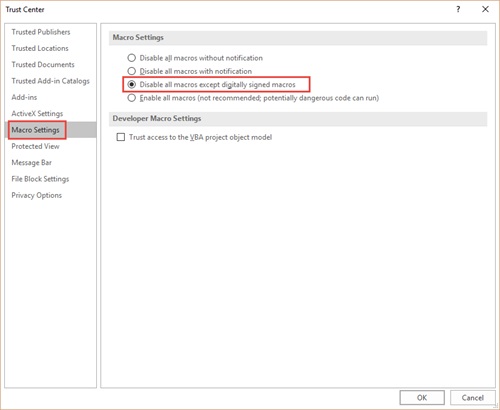This screenshot has height=410, width=500.
Task: Open Trusted Add-in Catalogs section
Action: click(50, 81)
